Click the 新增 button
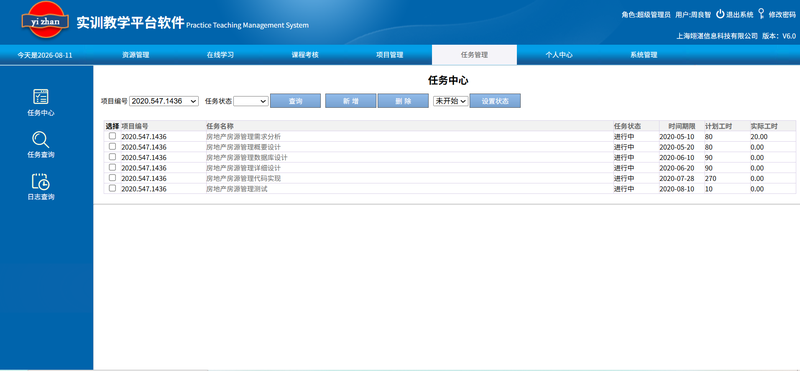Image resolution: width=800 pixels, height=371 pixels. coord(351,101)
